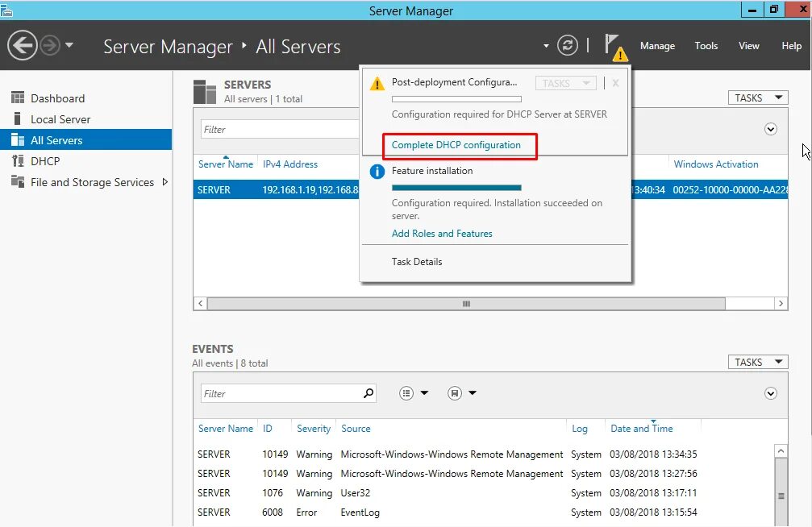Sort events by ID column header

(267, 429)
